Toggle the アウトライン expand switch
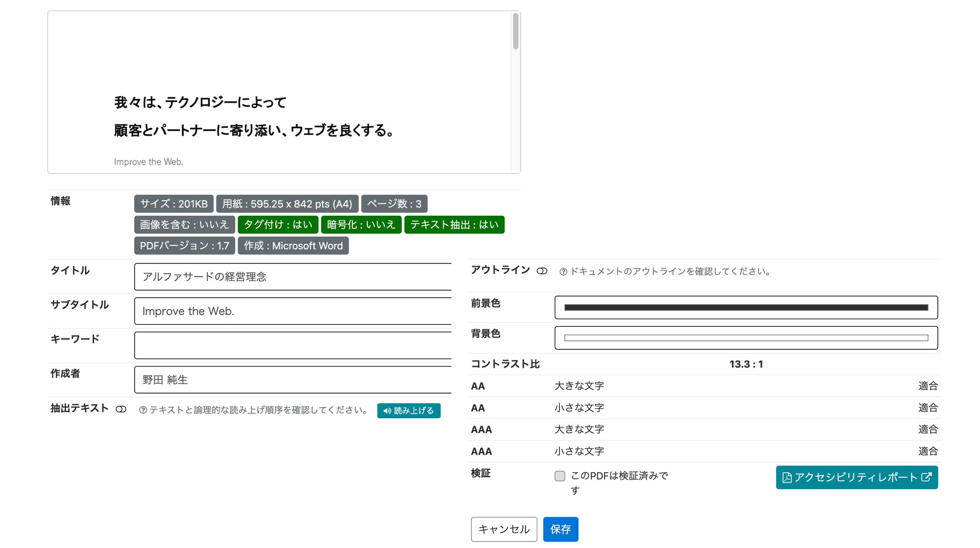 tap(542, 271)
